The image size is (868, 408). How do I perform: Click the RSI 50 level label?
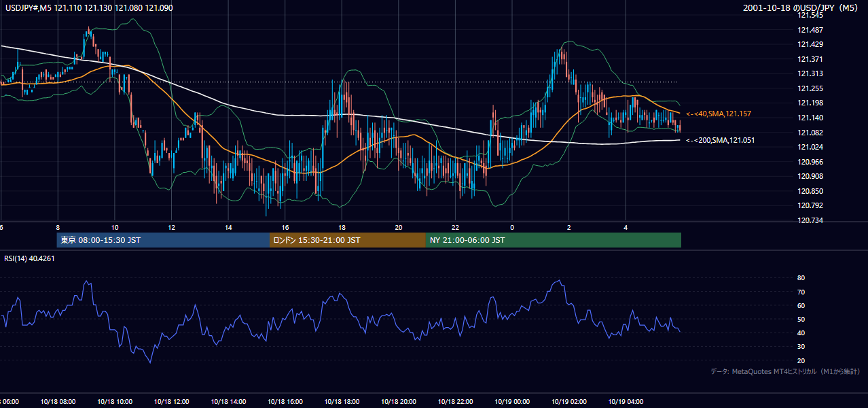point(801,319)
